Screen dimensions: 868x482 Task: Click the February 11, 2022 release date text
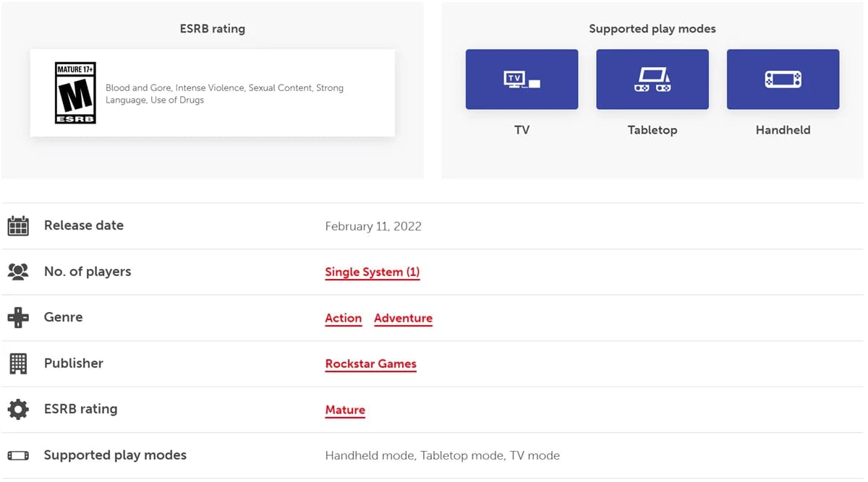click(373, 226)
